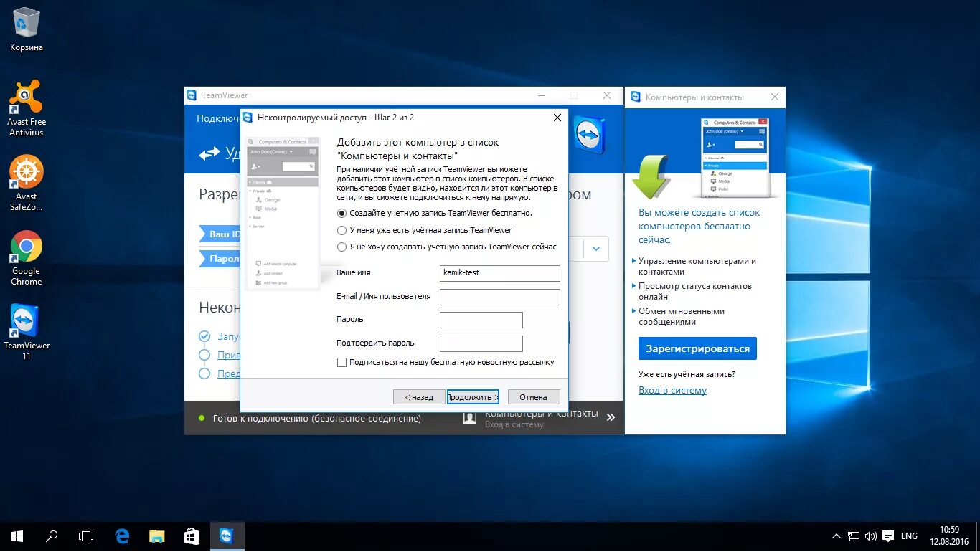Click the green download arrow graphic

tap(651, 176)
